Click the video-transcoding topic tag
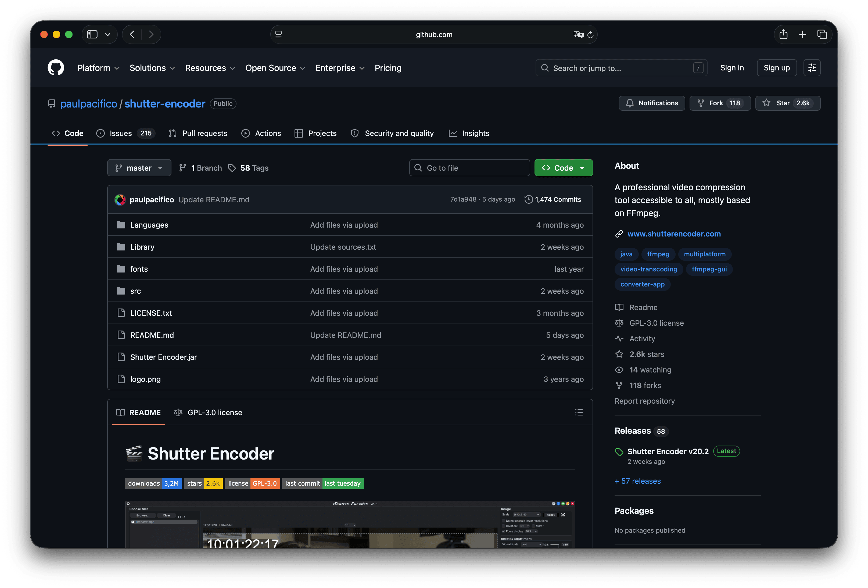This screenshot has width=868, height=588. [648, 269]
